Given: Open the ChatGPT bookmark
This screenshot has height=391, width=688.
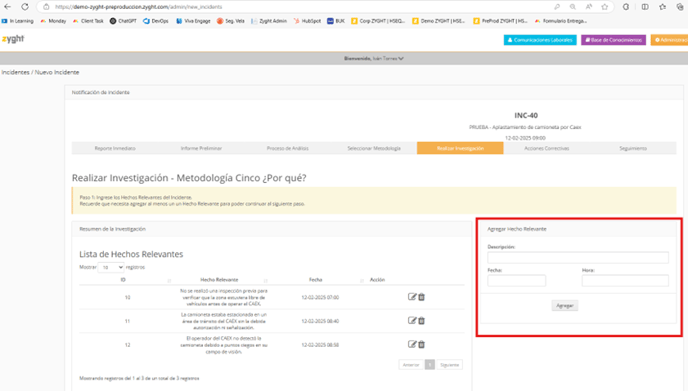Looking at the screenshot, I should tap(123, 21).
